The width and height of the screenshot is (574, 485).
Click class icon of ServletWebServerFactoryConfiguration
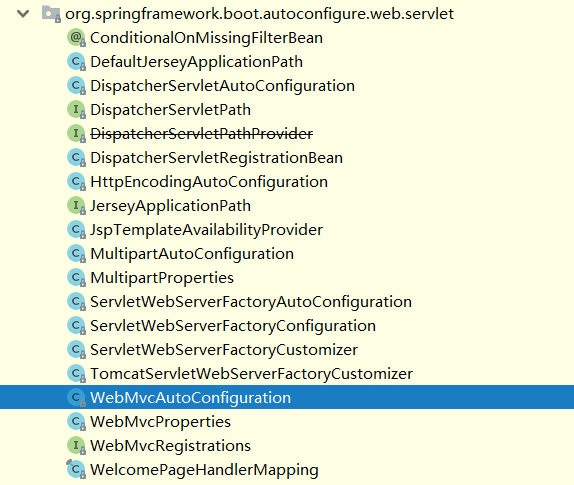[77, 325]
